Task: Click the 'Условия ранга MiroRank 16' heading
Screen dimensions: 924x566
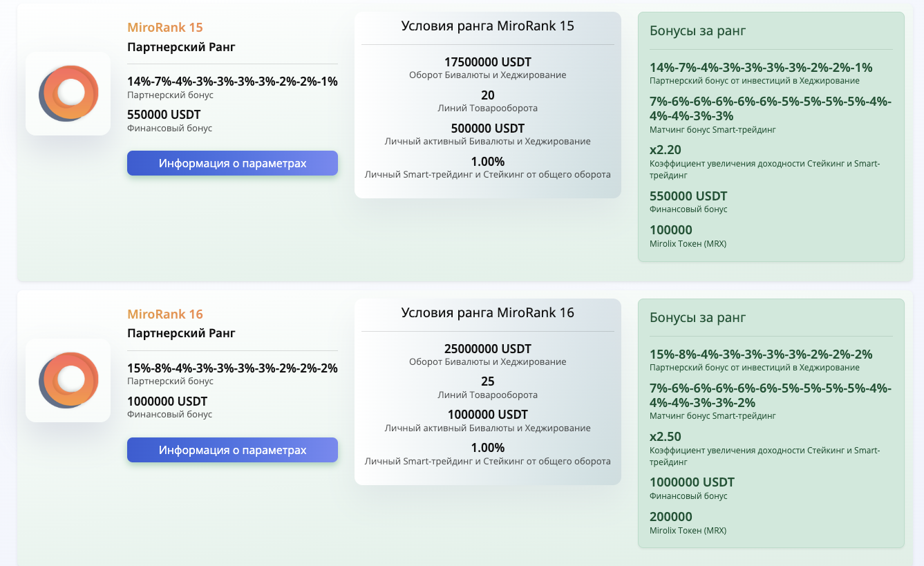Action: tap(487, 312)
